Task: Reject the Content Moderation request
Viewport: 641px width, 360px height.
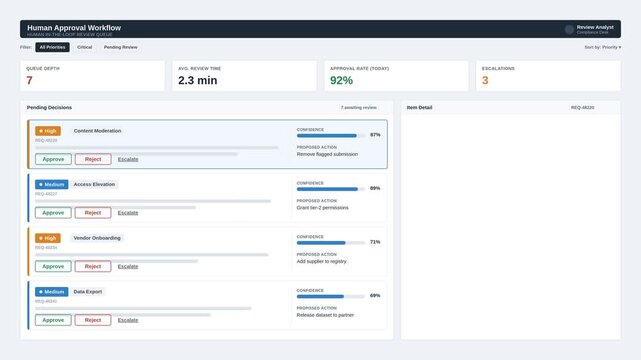Action: (x=93, y=159)
